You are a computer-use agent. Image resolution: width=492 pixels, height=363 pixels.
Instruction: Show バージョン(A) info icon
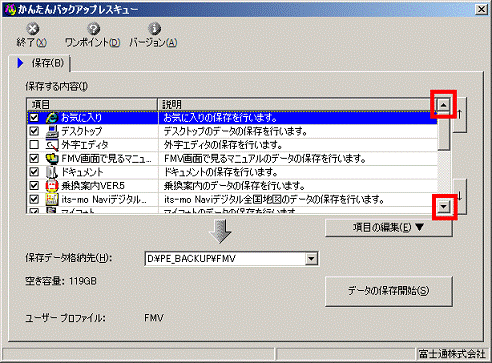(x=154, y=29)
